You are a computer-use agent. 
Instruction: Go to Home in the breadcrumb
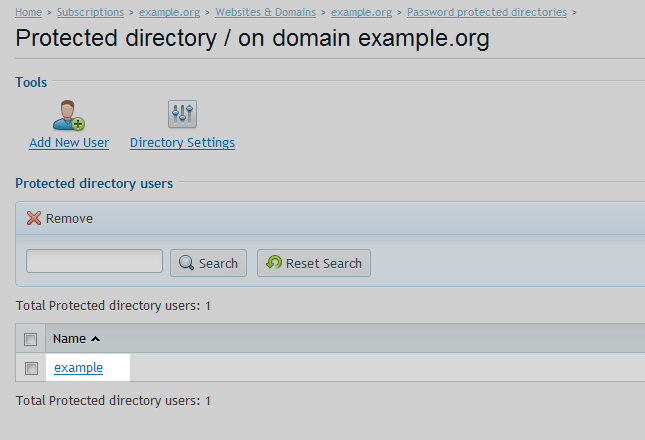(x=28, y=12)
